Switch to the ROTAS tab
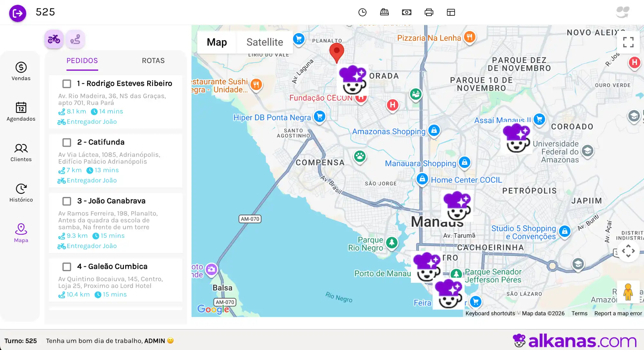 tap(153, 60)
